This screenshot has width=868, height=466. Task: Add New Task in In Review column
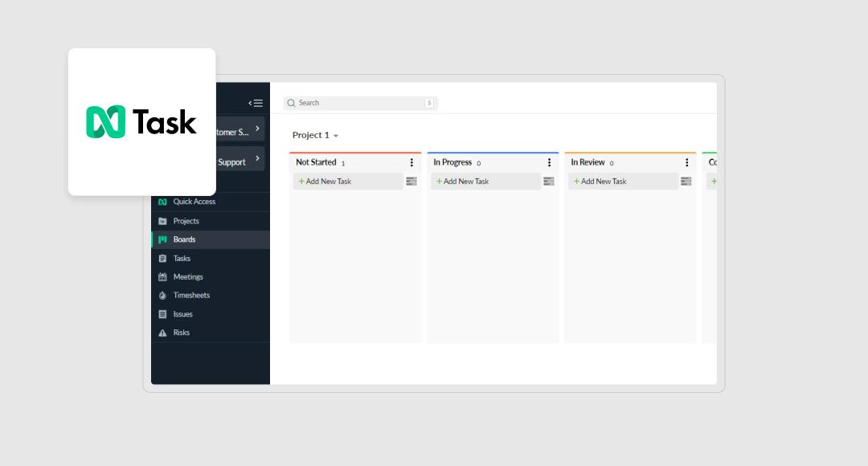click(623, 182)
